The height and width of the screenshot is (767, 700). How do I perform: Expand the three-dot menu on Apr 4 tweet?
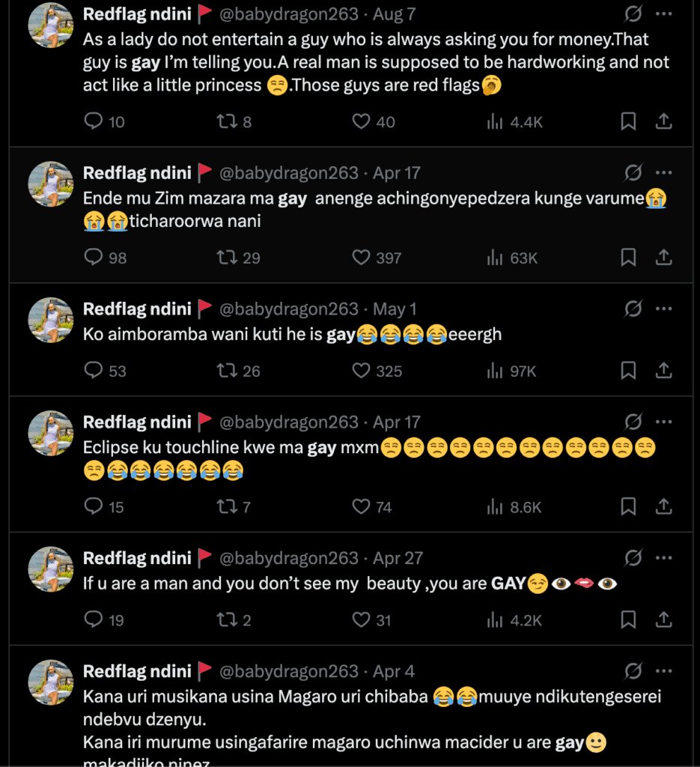click(663, 671)
